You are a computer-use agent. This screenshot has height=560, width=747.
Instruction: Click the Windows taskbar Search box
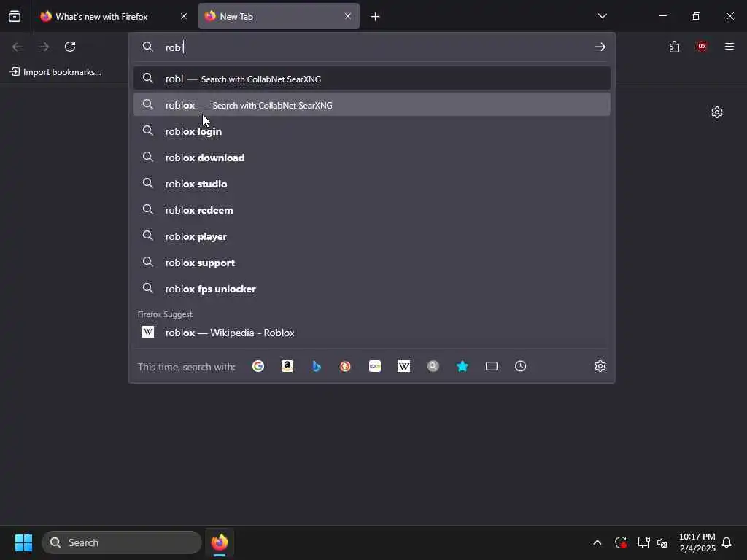[122, 542]
